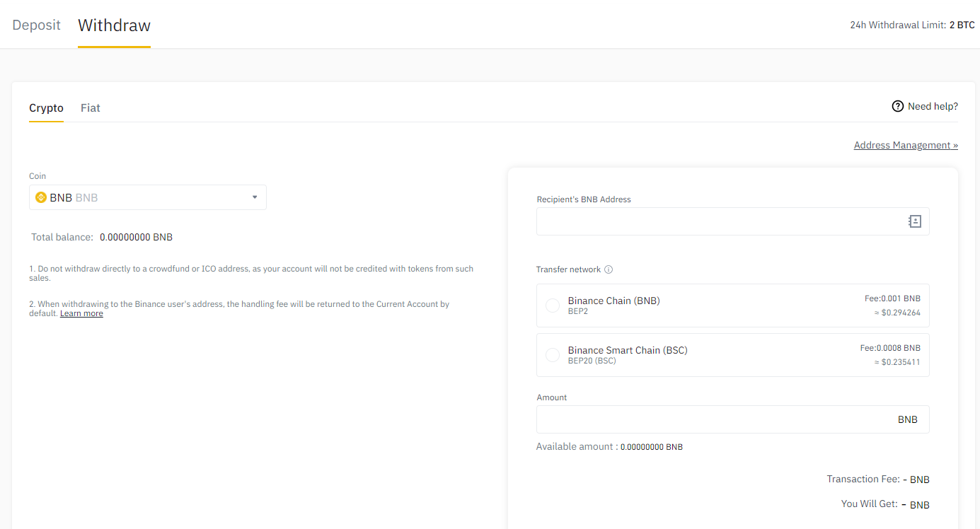This screenshot has width=980, height=529.
Task: Click the BEP20 (BSC) sublabel
Action: pos(592,361)
